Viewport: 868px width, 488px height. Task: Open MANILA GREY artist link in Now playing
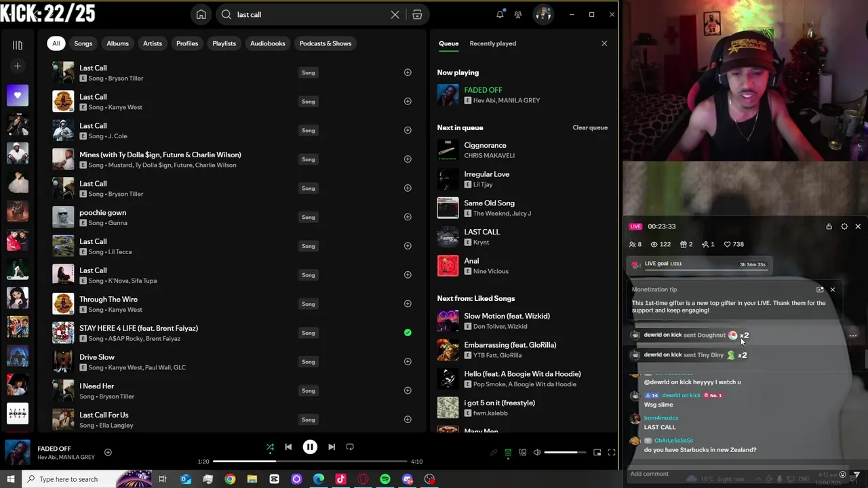tap(519, 100)
